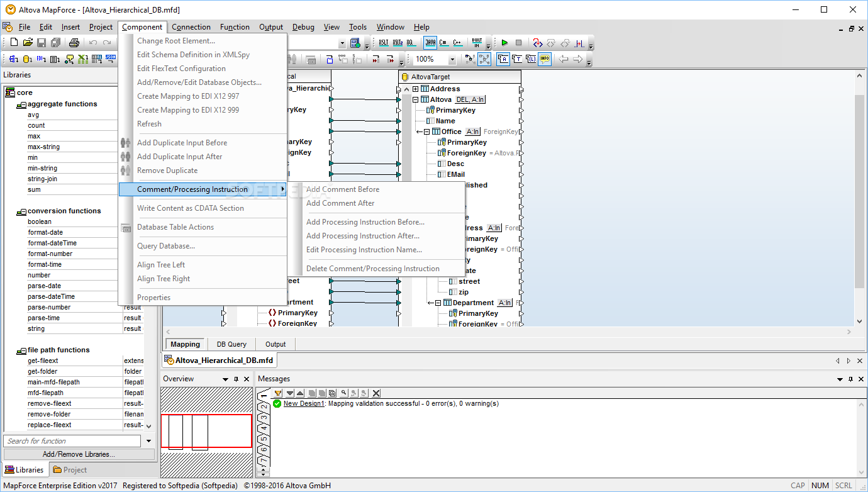The image size is (868, 492).
Task: Open Overview panel dropdown arrow
Action: pyautogui.click(x=226, y=379)
